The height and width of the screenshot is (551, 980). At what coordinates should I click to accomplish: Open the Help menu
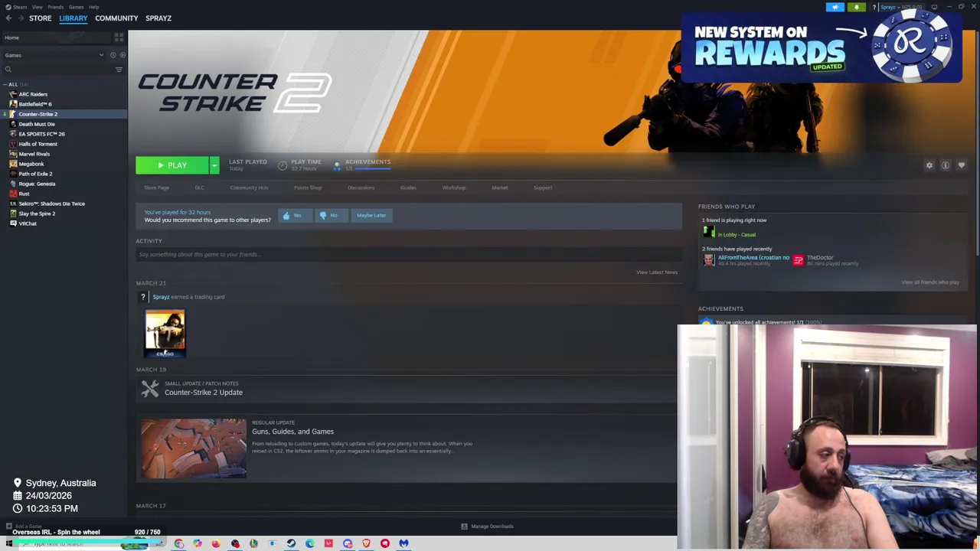(x=93, y=7)
